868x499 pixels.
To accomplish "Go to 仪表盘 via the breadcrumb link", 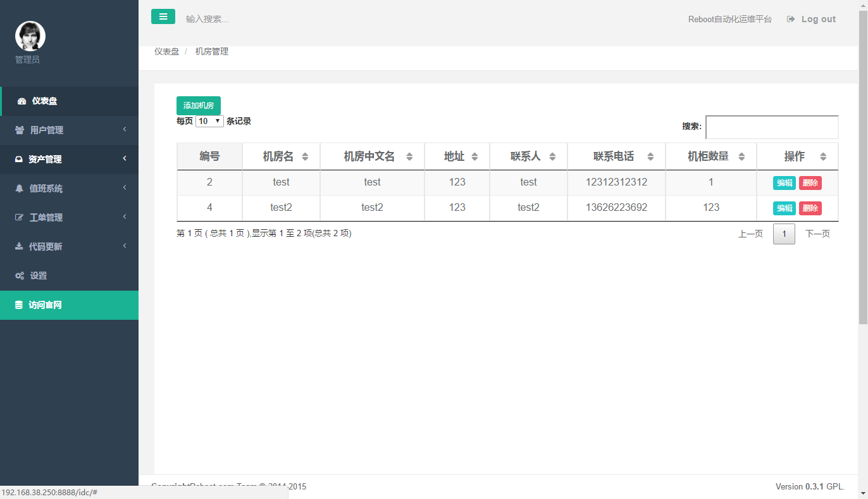I will click(x=166, y=51).
